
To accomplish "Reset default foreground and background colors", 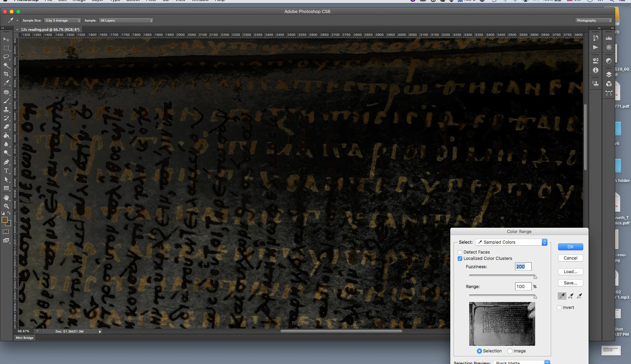I will pos(3,213).
